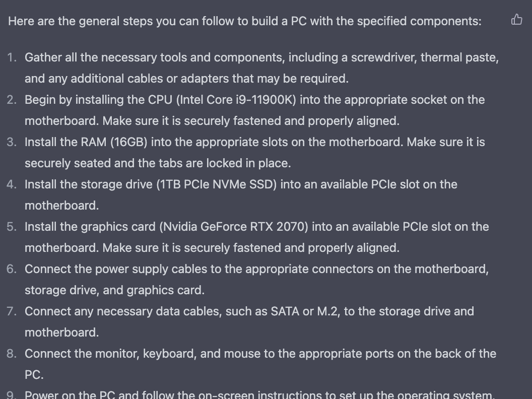The height and width of the screenshot is (399, 532).
Task: Click the list number 4 marker
Action: click(x=12, y=184)
